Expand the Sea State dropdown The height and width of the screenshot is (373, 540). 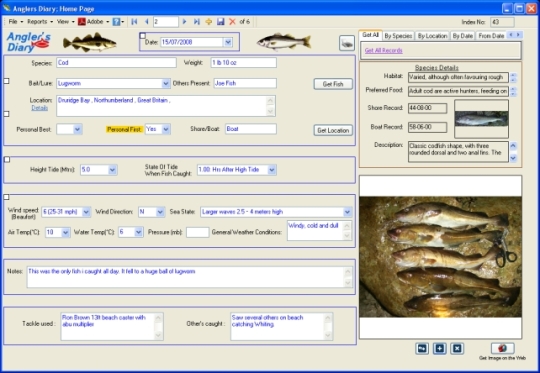tap(347, 212)
